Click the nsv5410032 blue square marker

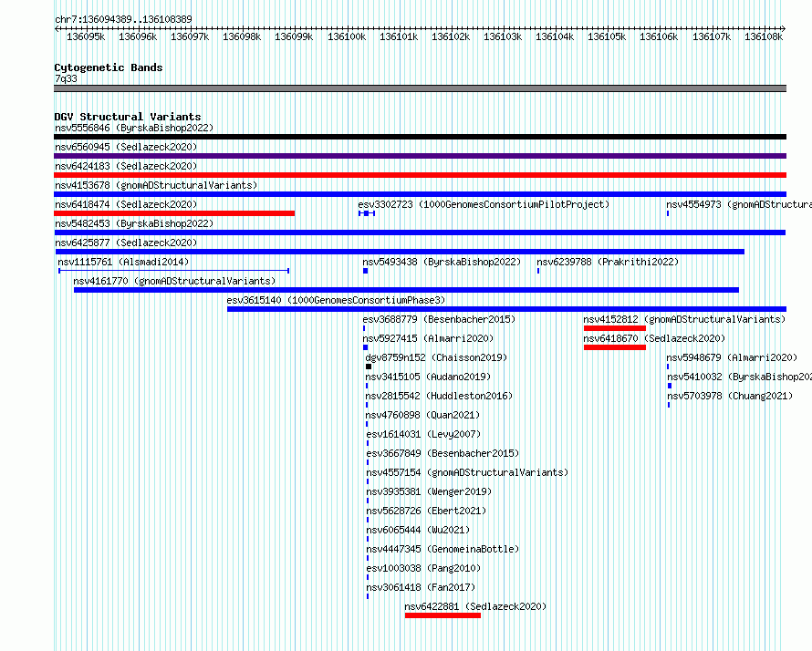(670, 386)
